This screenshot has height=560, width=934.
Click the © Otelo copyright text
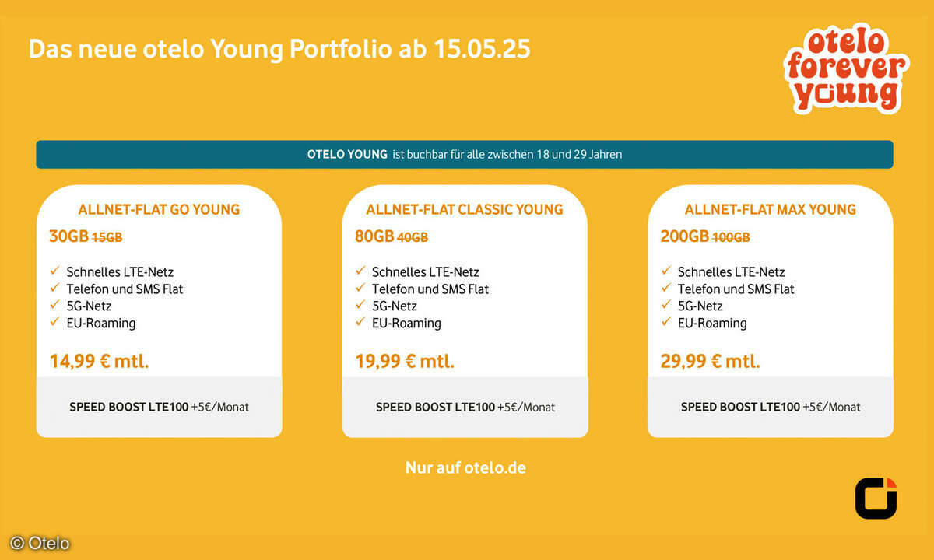click(x=40, y=544)
